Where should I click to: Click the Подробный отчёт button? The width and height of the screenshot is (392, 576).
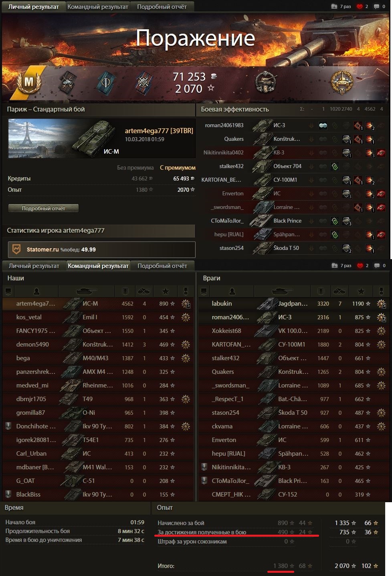point(43,208)
